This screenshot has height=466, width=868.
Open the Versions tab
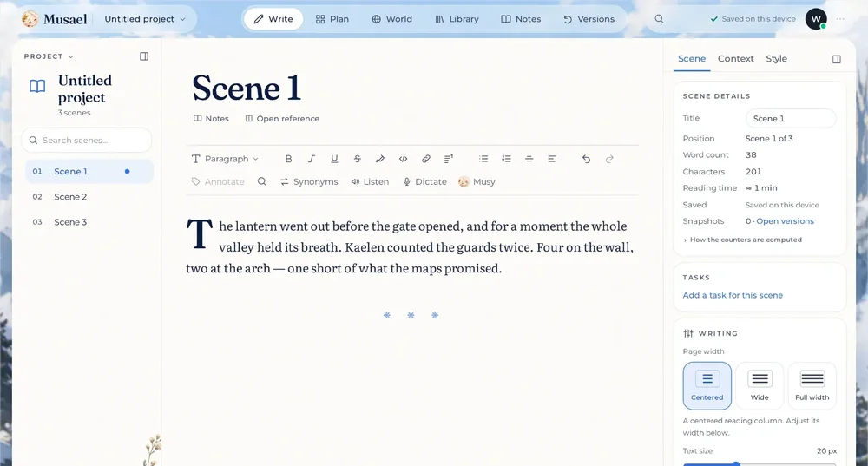click(x=589, y=19)
